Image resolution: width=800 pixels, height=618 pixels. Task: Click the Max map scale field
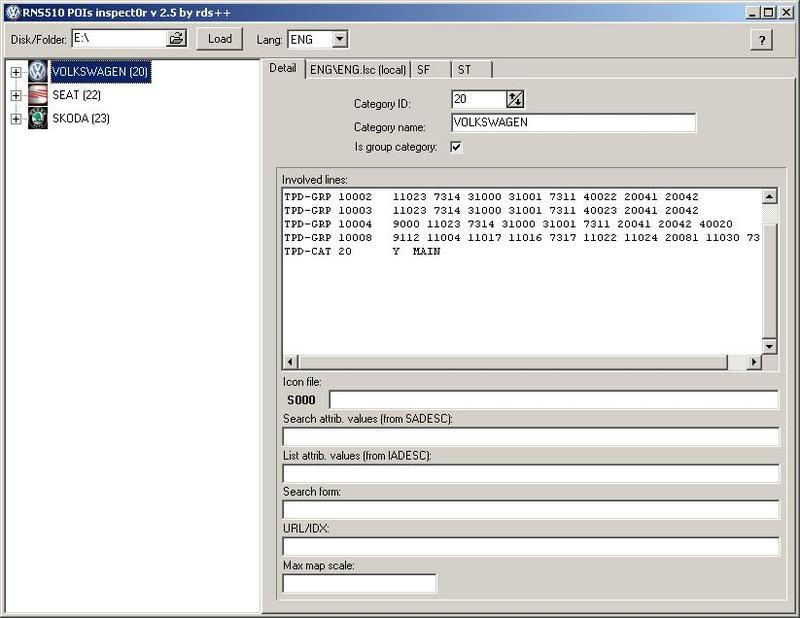360,583
